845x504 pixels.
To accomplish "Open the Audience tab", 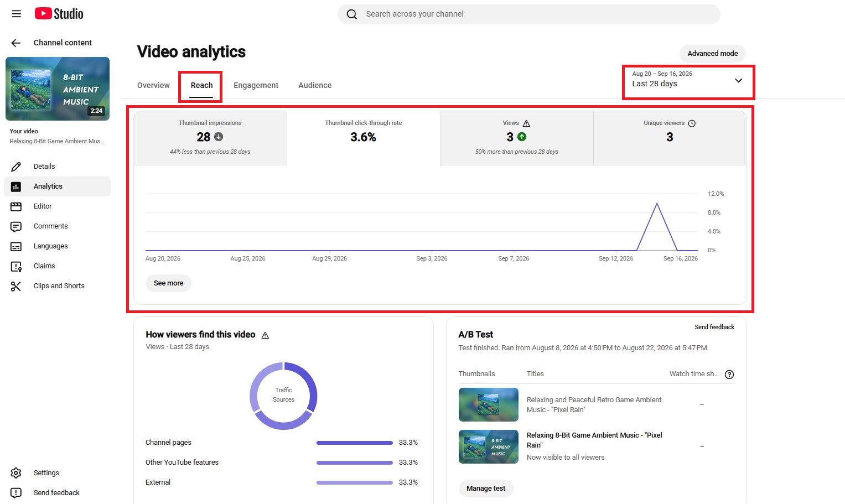I will (315, 85).
